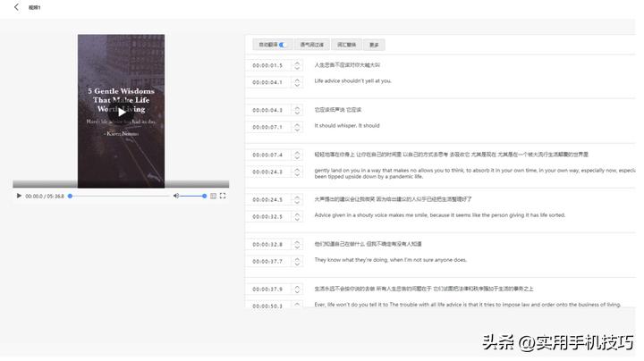
Task: Click the time stepper next to 00:00:04.1
Action: pyautogui.click(x=297, y=82)
